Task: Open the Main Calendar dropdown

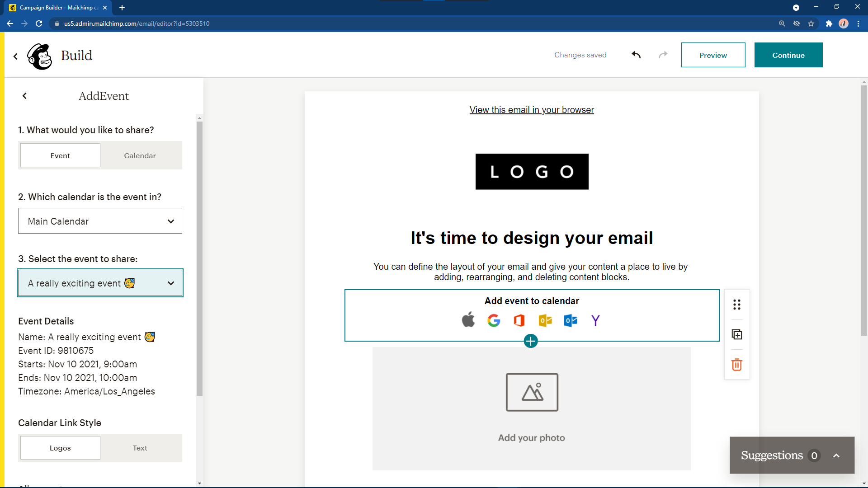Action: click(100, 221)
